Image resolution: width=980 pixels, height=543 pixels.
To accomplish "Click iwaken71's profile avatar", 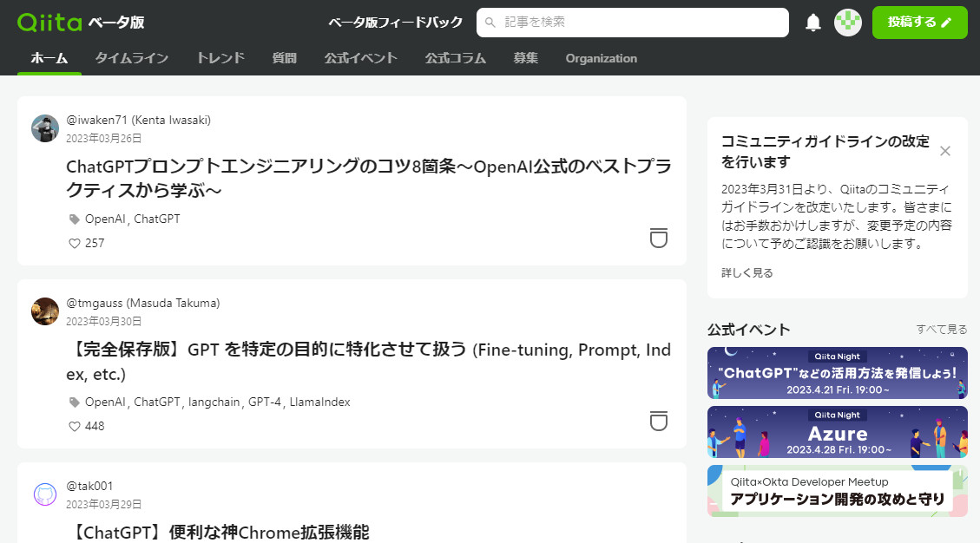I will tap(45, 128).
